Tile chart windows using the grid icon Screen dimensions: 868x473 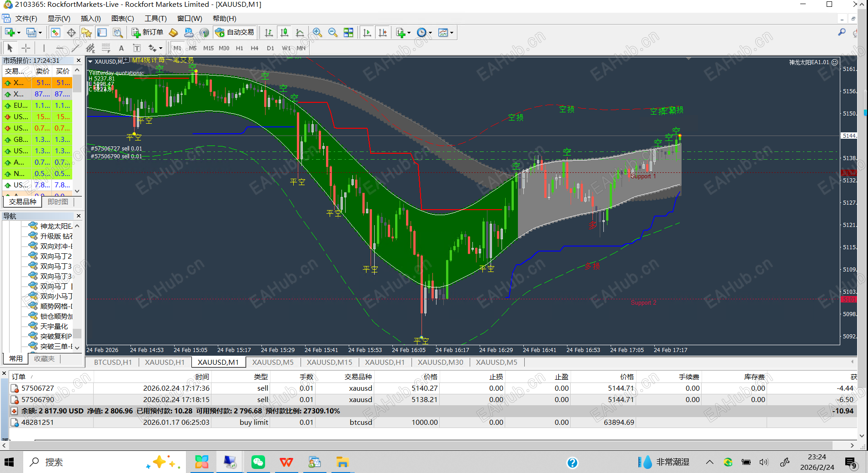[x=348, y=32]
